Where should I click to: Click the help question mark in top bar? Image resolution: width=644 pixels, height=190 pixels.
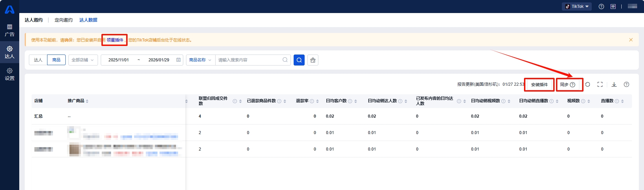coord(601,7)
